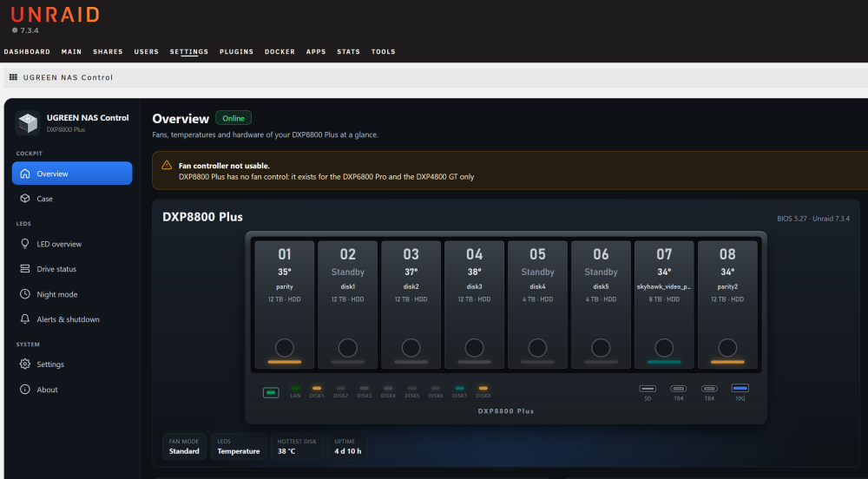The image size is (868, 479).
Task: Click the drive icon beside Drive status
Action: click(x=25, y=269)
